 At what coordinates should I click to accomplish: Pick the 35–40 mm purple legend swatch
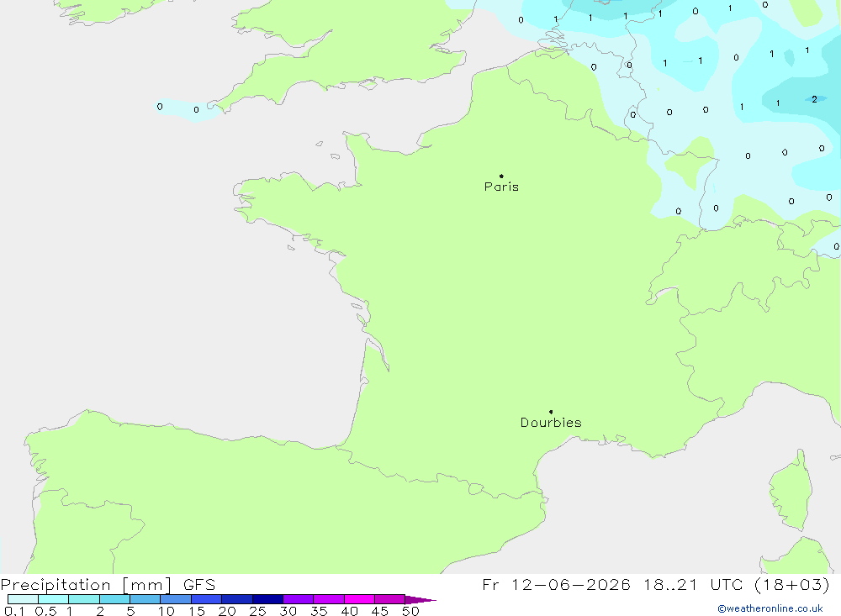pos(329,599)
